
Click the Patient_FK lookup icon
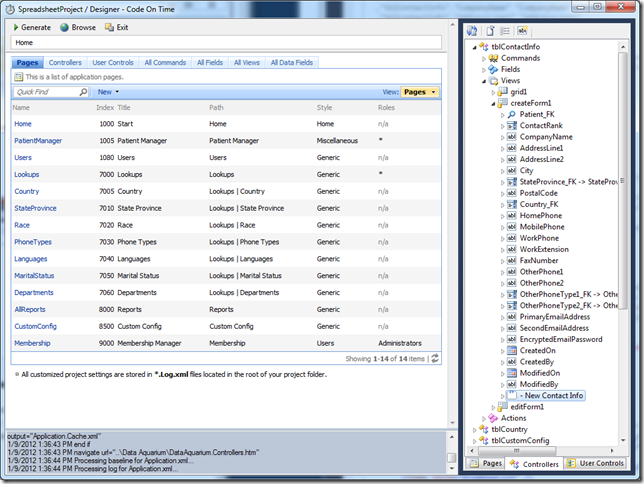(x=512, y=114)
